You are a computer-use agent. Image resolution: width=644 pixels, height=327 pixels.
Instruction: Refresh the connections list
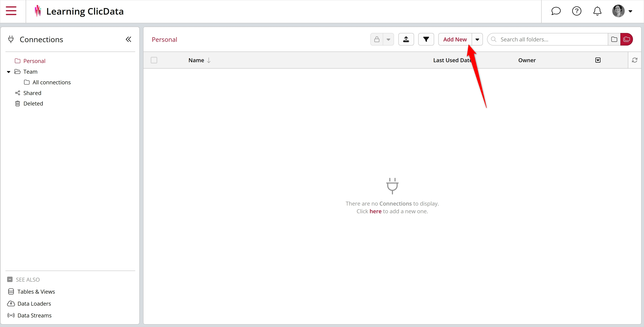[x=634, y=60]
